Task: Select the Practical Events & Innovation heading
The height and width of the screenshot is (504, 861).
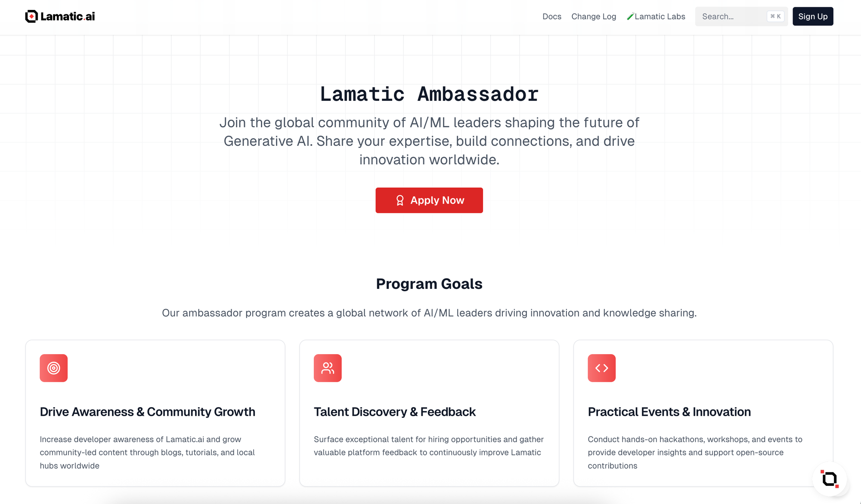Action: click(669, 412)
